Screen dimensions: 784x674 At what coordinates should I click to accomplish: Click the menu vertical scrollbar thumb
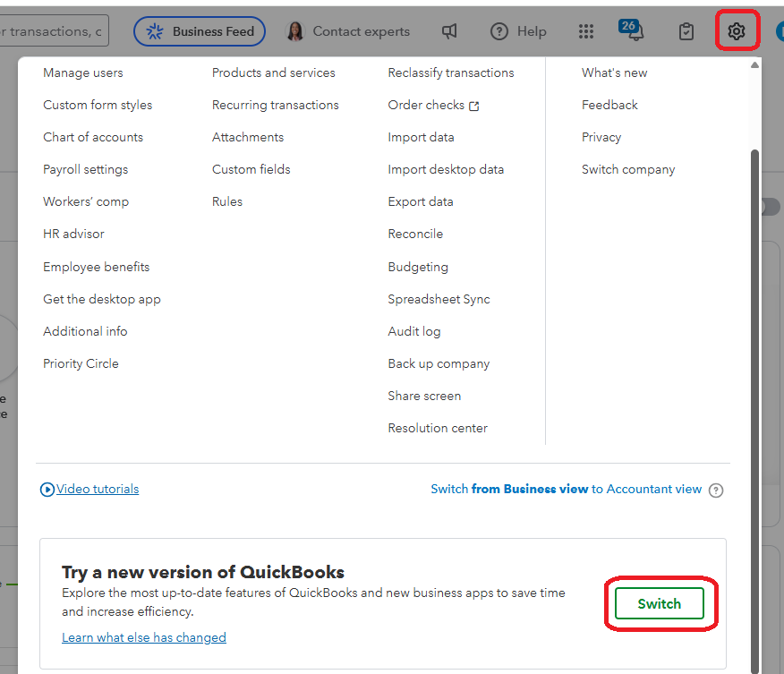pos(755,410)
